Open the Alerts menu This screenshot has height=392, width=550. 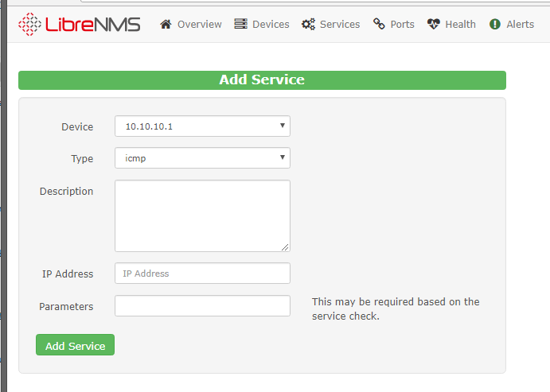[520, 24]
